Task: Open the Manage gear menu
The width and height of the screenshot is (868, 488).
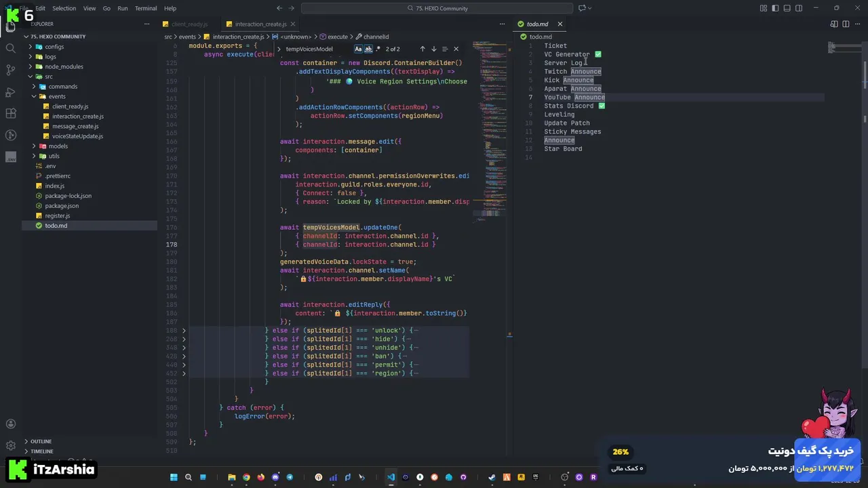Action: [10, 446]
